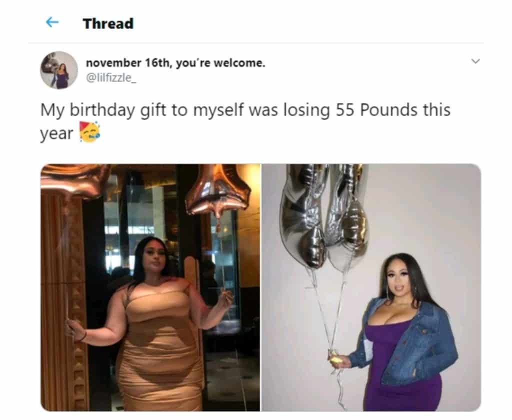Click the rose gold balloon in left photo
Screen dimensions: 512x420
click(217, 191)
